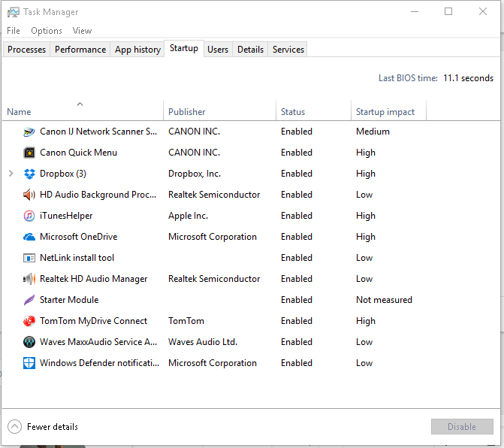Expand the Dropbox (3) startup group
This screenshot has height=448, width=504.
(x=11, y=174)
